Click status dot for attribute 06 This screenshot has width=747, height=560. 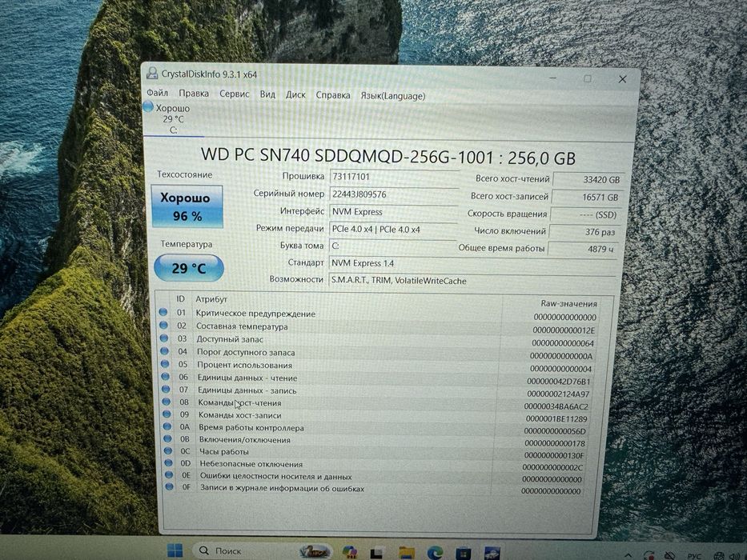(x=165, y=376)
